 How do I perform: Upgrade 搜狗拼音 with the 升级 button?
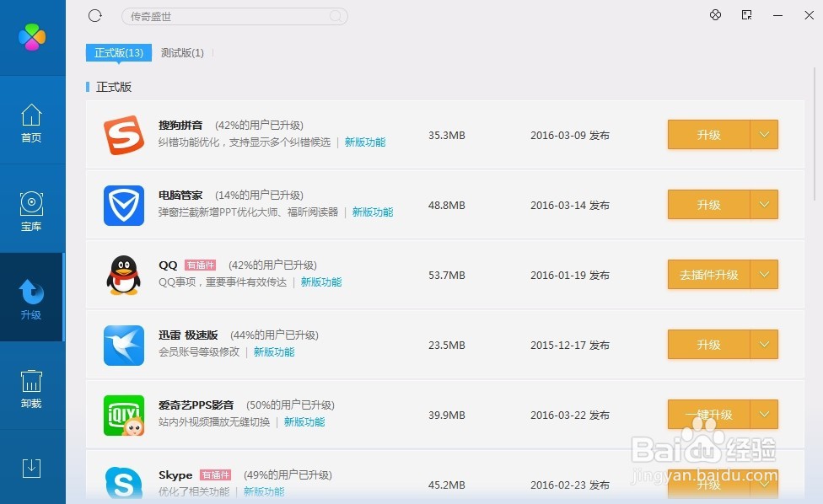(708, 134)
